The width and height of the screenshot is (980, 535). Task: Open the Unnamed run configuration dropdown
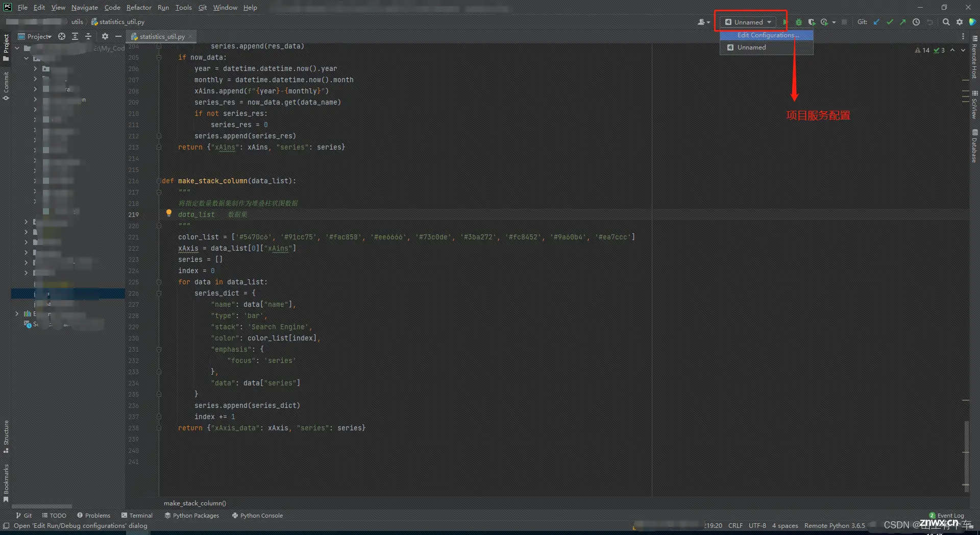(x=748, y=22)
